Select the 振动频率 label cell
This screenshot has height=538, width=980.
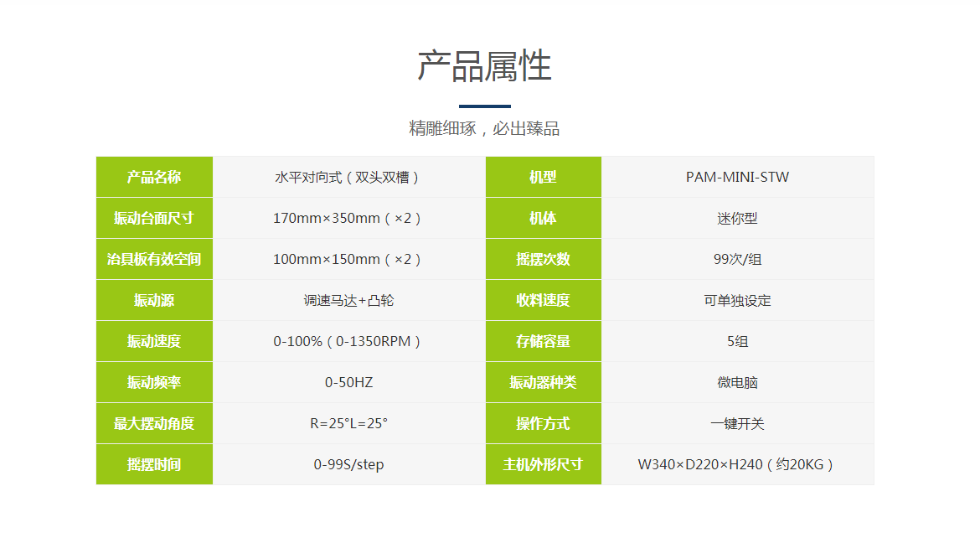(x=154, y=382)
